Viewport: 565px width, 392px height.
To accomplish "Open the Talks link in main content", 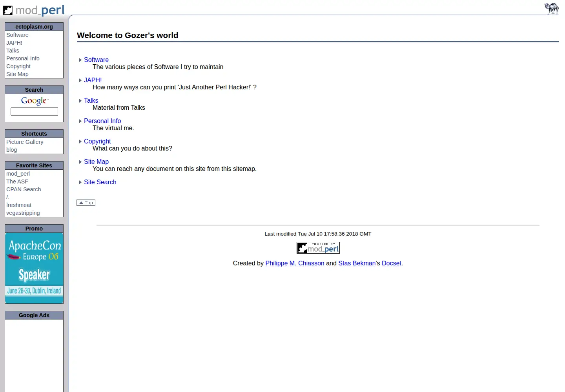I will click(x=91, y=101).
